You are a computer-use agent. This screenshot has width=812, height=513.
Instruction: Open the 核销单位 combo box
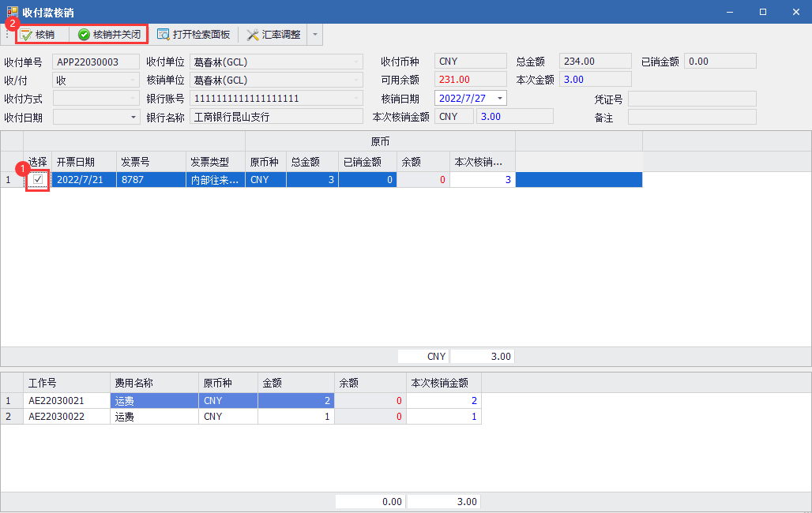(x=276, y=80)
